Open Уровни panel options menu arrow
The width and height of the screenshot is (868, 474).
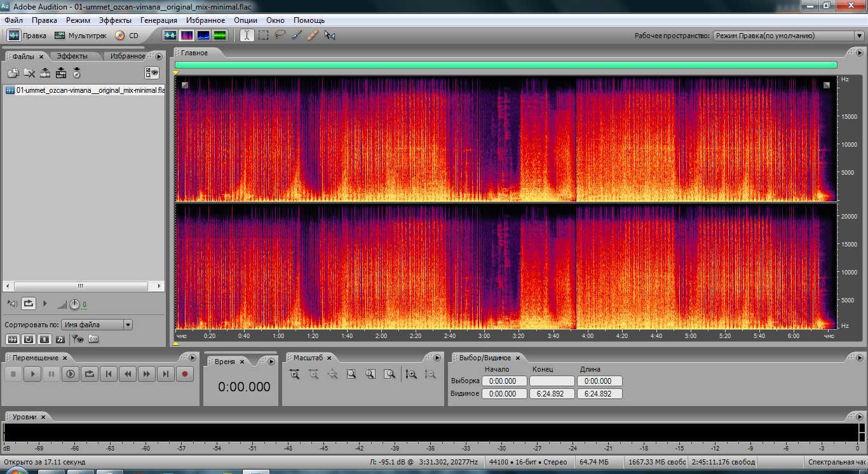pyautogui.click(x=859, y=417)
